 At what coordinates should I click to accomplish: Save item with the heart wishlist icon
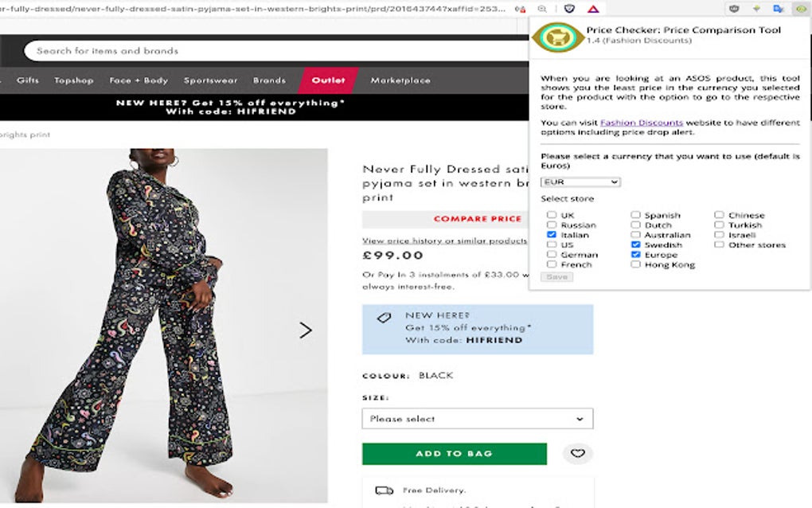click(x=578, y=454)
